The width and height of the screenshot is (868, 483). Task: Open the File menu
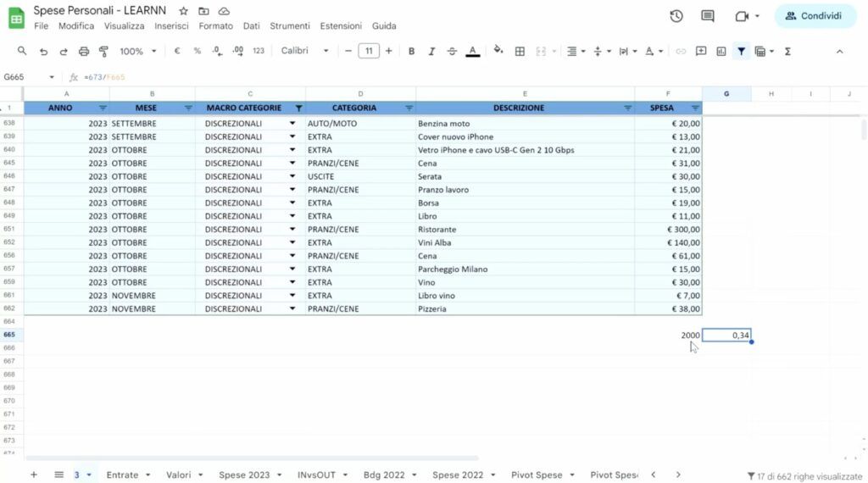41,26
